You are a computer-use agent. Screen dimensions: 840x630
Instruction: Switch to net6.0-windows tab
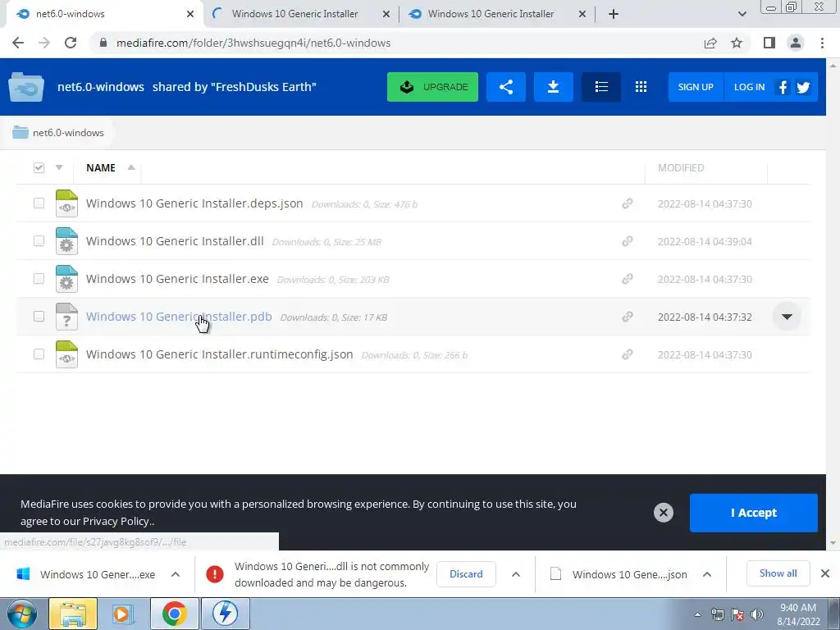coord(101,14)
